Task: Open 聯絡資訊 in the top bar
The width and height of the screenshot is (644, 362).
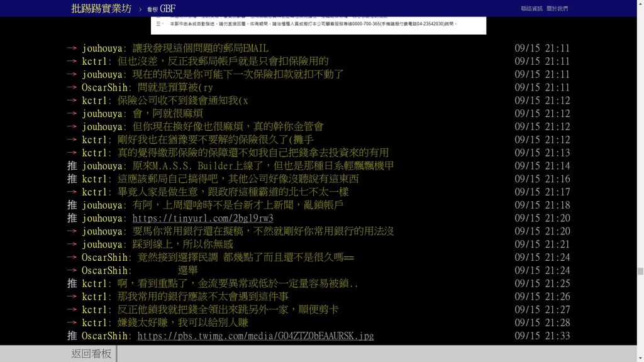Action: (531, 9)
